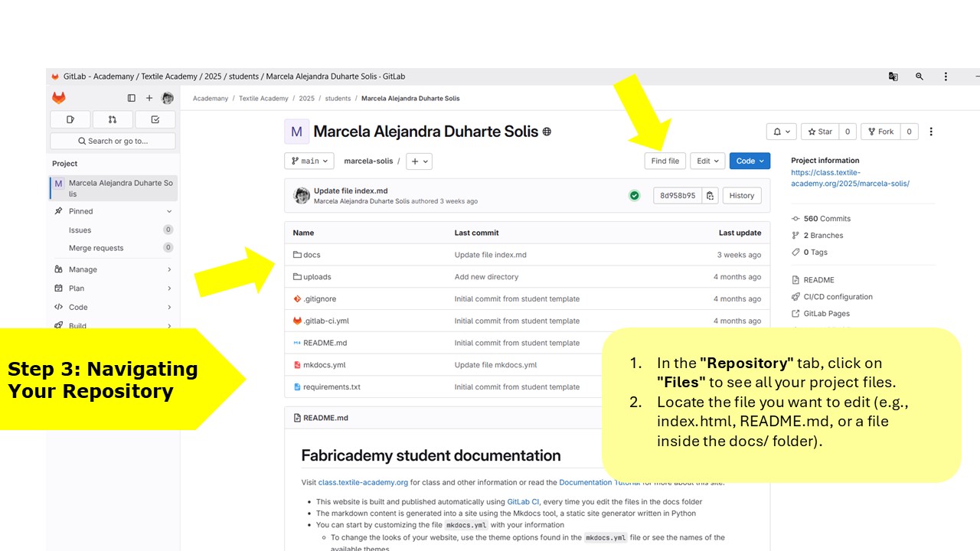
Task: Open the Edit dropdown
Action: [x=707, y=161]
